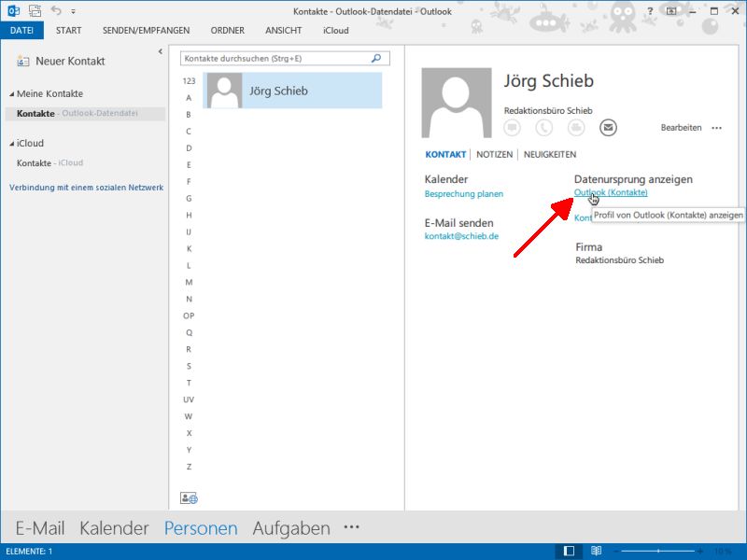Screen dimensions: 747x560
Task: Click the zoom slider in status bar
Action: pyautogui.click(x=658, y=551)
